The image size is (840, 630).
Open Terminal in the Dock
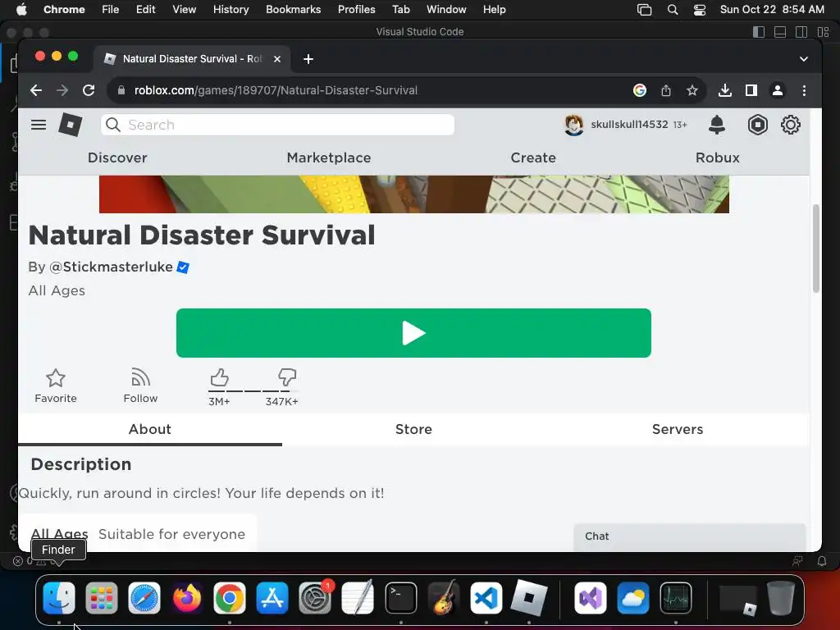point(400,598)
